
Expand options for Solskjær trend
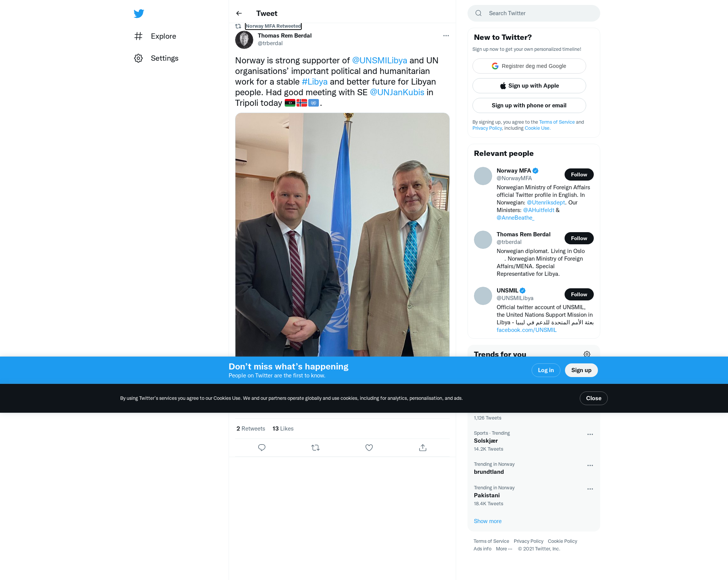click(590, 434)
